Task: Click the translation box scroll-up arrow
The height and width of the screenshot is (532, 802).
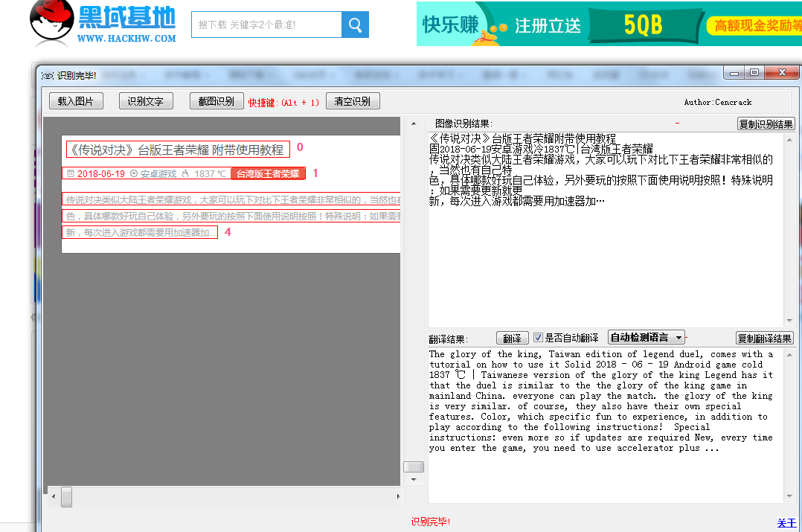Action: (789, 354)
